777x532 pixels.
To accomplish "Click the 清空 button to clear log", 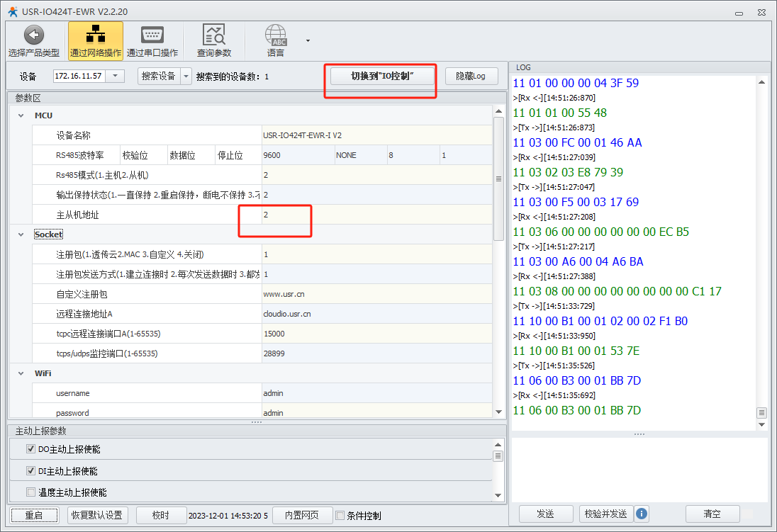I will click(x=712, y=514).
